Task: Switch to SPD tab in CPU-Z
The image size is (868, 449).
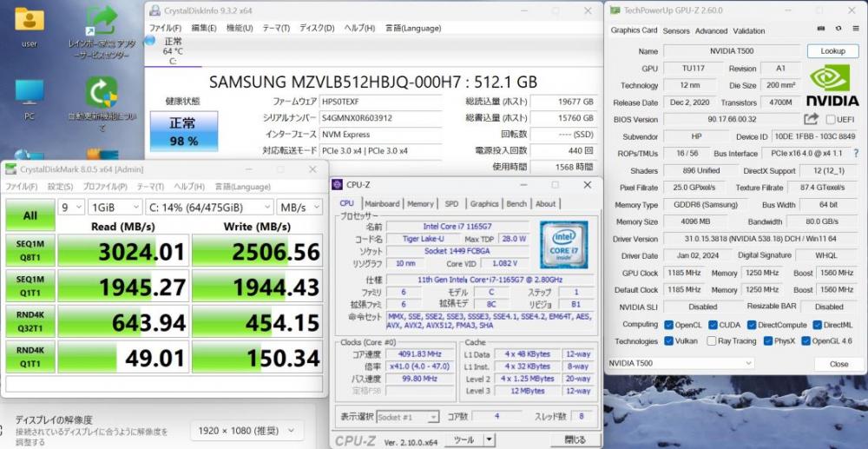Action: point(451,204)
